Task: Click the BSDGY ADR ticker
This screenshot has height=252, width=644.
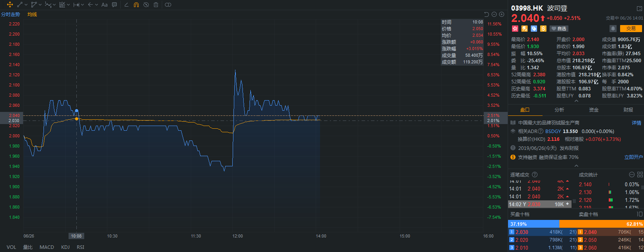Action: 553,131
